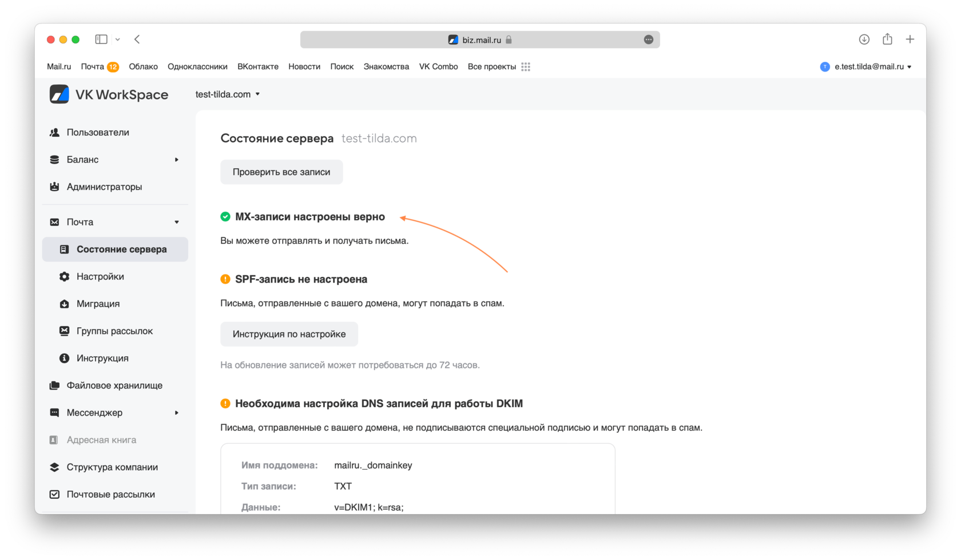961x560 pixels.
Task: Toggle the Safari sidebar icon
Action: point(101,39)
